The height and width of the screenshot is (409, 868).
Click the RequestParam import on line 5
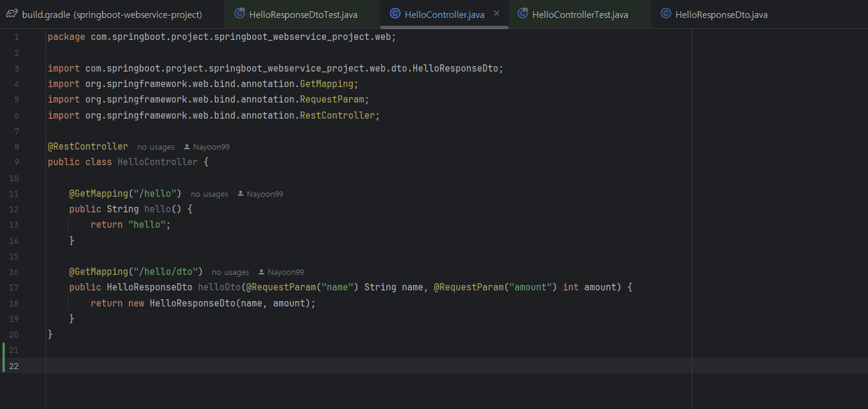209,100
